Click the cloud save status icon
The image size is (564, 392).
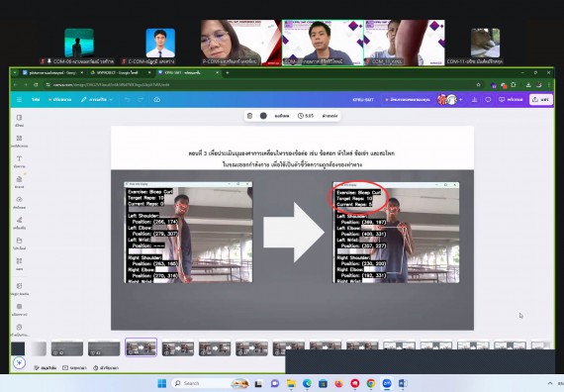click(156, 99)
